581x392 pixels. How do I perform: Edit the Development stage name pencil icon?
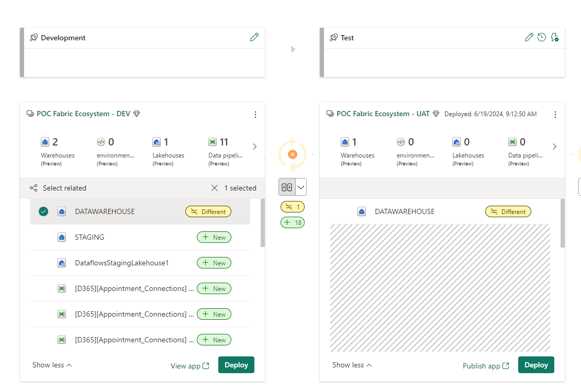click(254, 37)
